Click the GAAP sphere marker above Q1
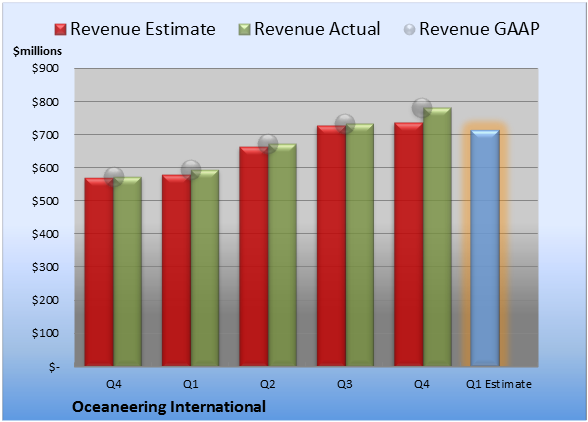 coord(190,170)
